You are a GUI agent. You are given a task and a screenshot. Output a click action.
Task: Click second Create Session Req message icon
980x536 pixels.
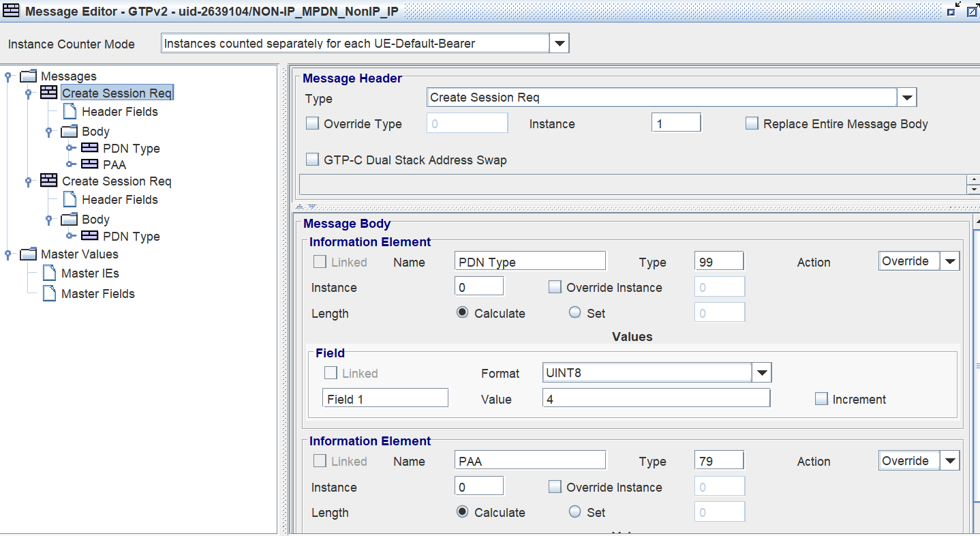[x=48, y=181]
